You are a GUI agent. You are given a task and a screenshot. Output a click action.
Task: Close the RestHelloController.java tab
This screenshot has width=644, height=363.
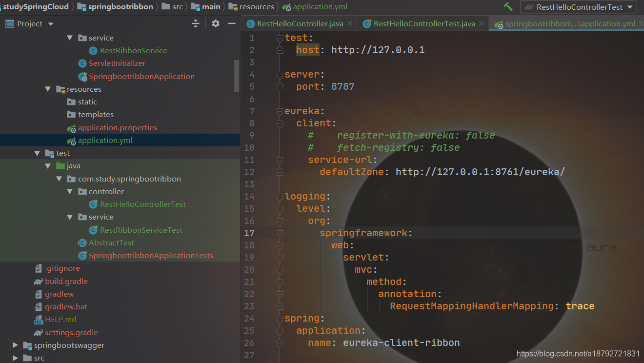350,23
